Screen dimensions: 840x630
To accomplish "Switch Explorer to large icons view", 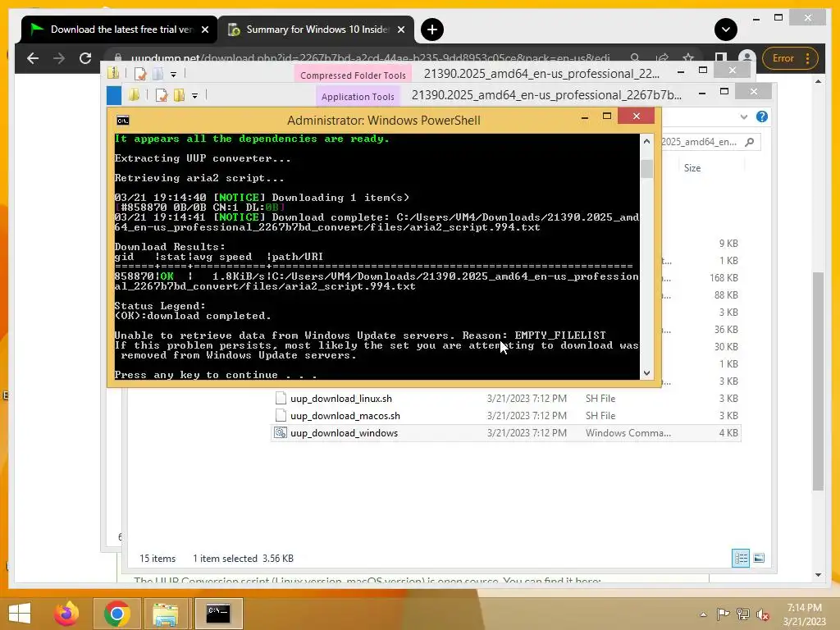I will coord(759,558).
